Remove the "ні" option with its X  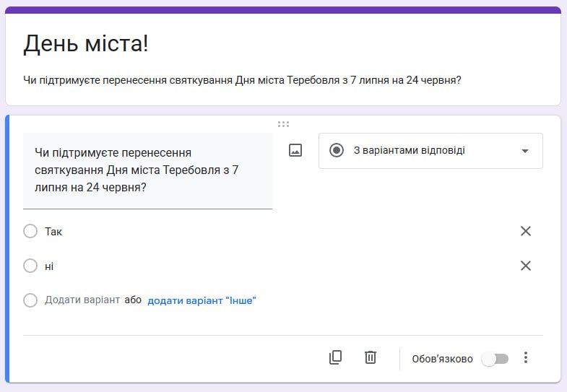click(526, 266)
